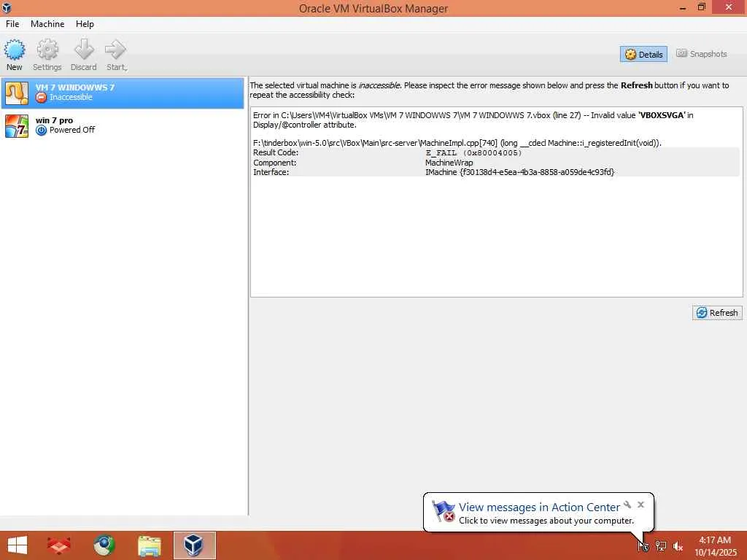Image resolution: width=747 pixels, height=560 pixels.
Task: Click the MachineImpl.cpp source path line
Action: (457, 143)
